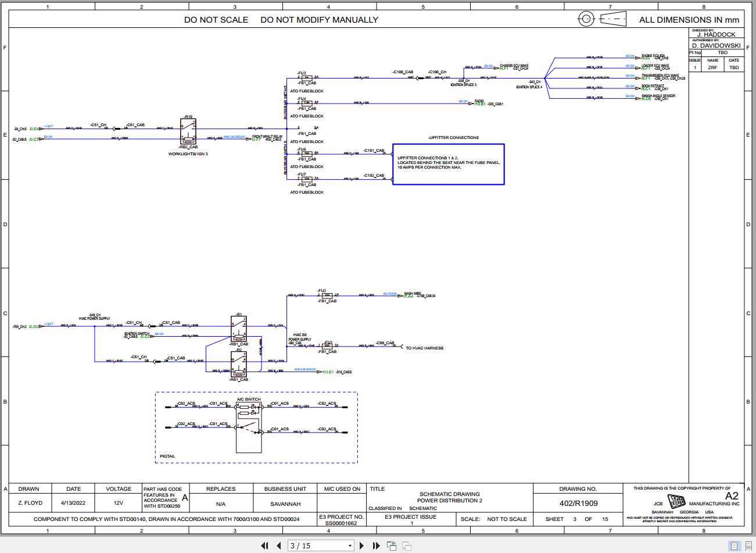Follow the RADIO /11.B1 cross-reference

pos(480,104)
